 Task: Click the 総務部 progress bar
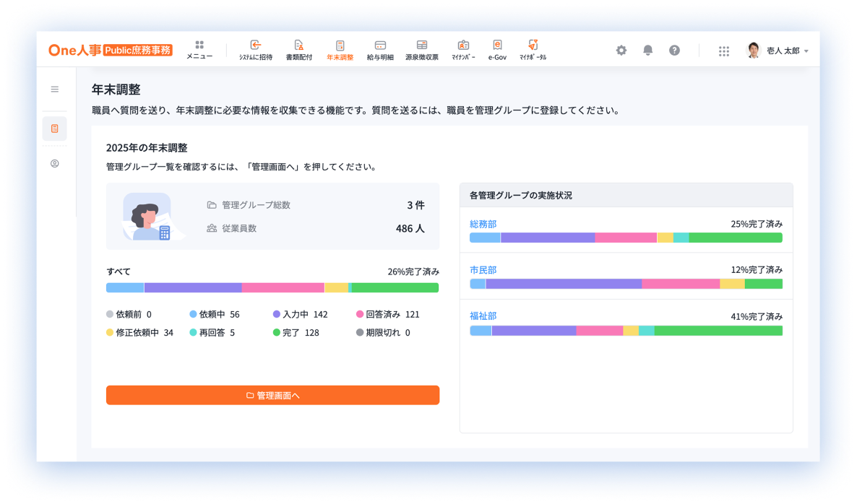tap(626, 238)
